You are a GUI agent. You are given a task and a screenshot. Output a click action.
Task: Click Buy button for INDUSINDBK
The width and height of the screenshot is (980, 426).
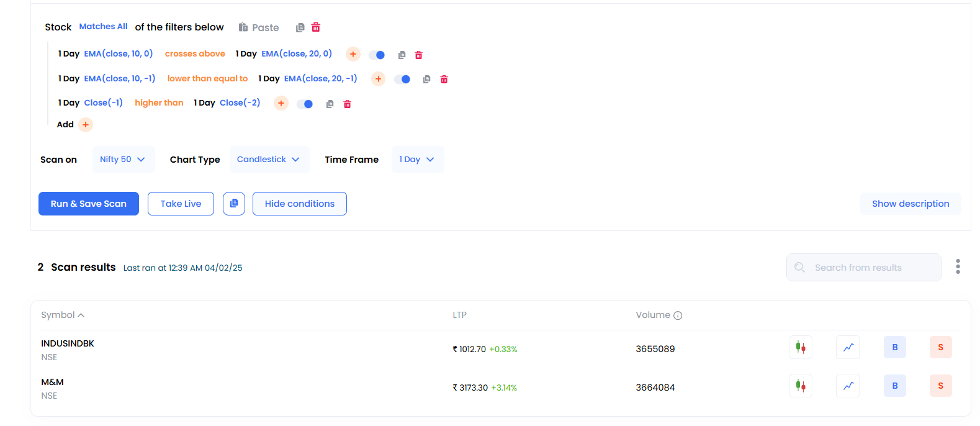(895, 348)
